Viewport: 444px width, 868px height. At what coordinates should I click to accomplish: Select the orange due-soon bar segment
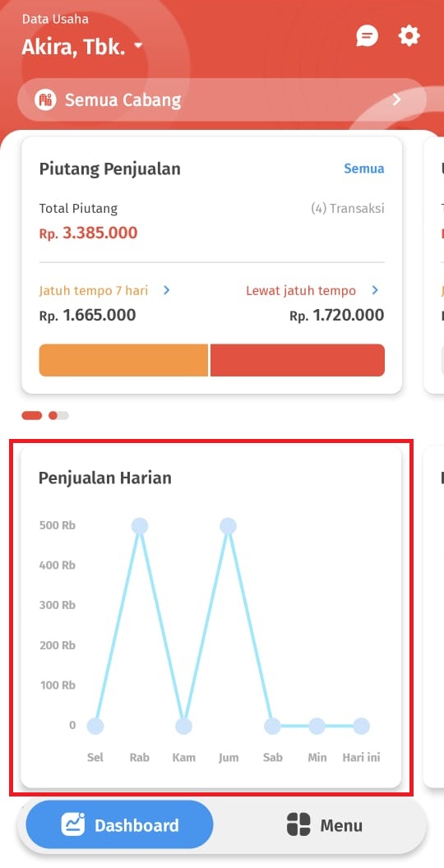pos(123,360)
